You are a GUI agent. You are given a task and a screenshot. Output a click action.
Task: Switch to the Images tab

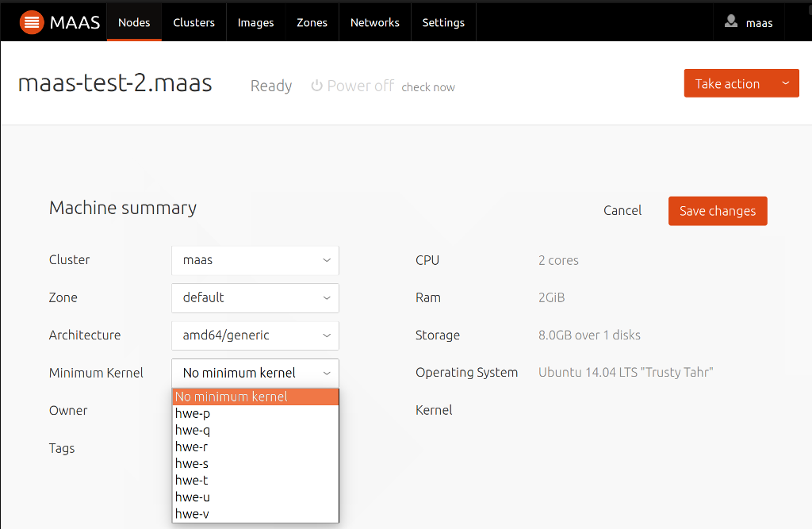256,22
